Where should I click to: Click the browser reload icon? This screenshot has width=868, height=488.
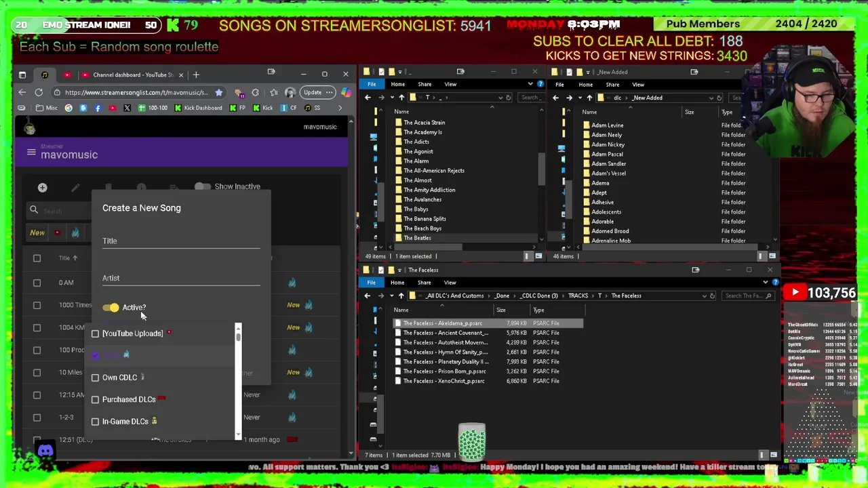coord(39,92)
